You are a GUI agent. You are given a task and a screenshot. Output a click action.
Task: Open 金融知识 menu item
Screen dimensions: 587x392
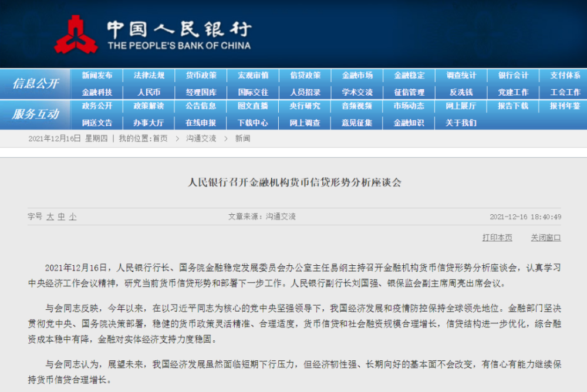tap(409, 123)
